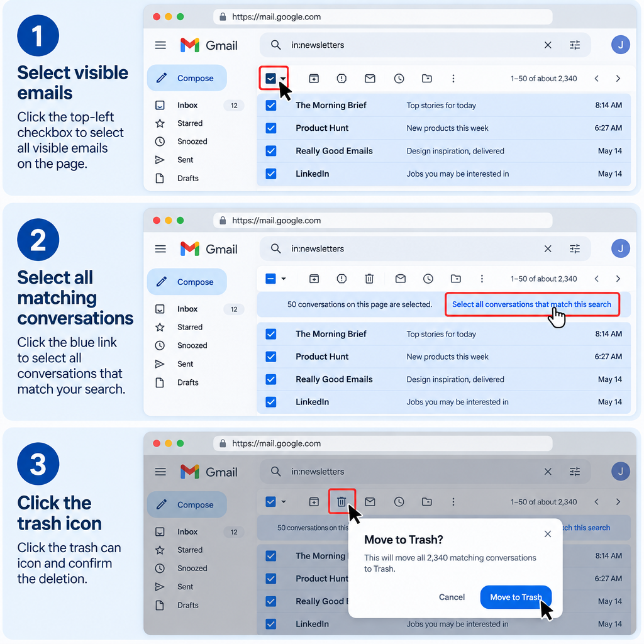Toggle the select-all minus checkbox in step 2
The width and height of the screenshot is (644, 644).
pyautogui.click(x=270, y=279)
